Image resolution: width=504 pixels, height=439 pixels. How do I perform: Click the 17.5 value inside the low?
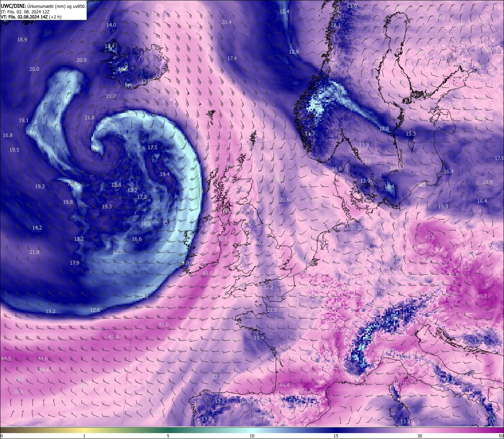[152, 147]
